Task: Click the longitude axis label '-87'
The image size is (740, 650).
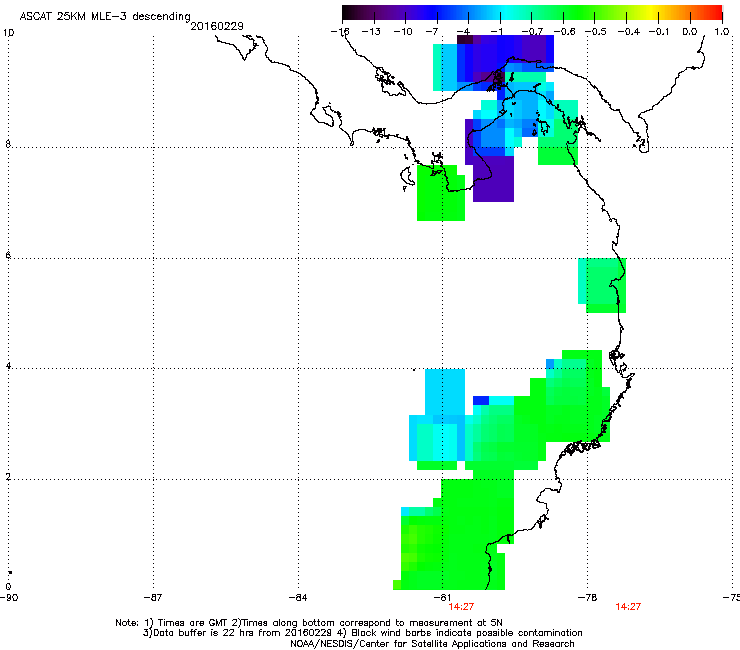Action: [x=153, y=598]
